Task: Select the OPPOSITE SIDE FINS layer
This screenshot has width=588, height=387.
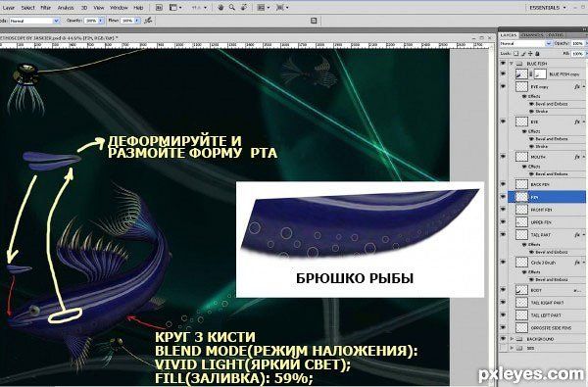Action: tap(548, 327)
